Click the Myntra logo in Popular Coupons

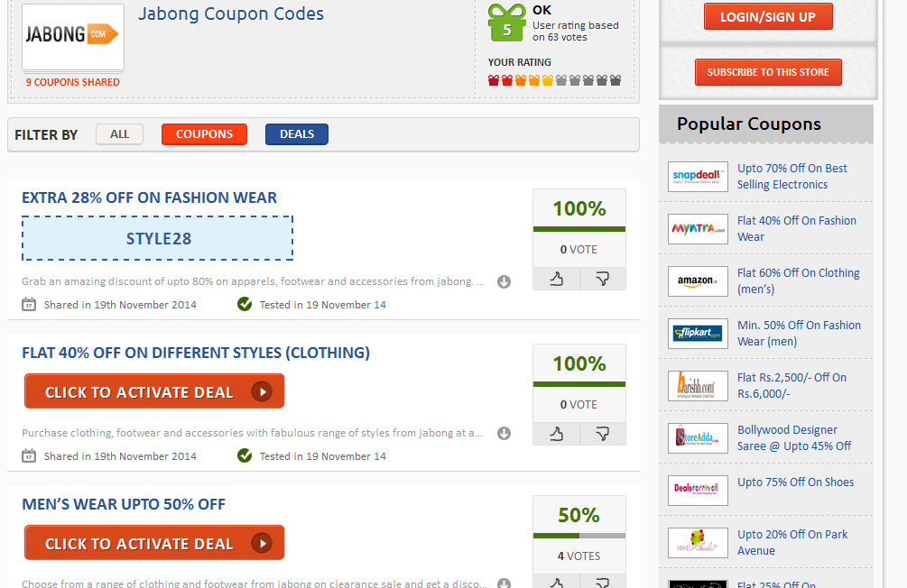(698, 228)
